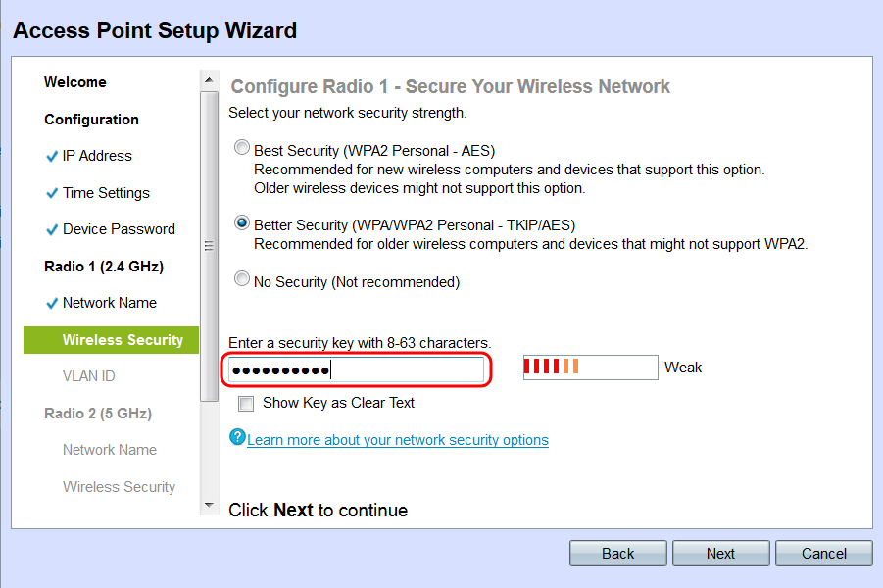Choose the No Security radio button
Screen dimensions: 883x588
242,278
